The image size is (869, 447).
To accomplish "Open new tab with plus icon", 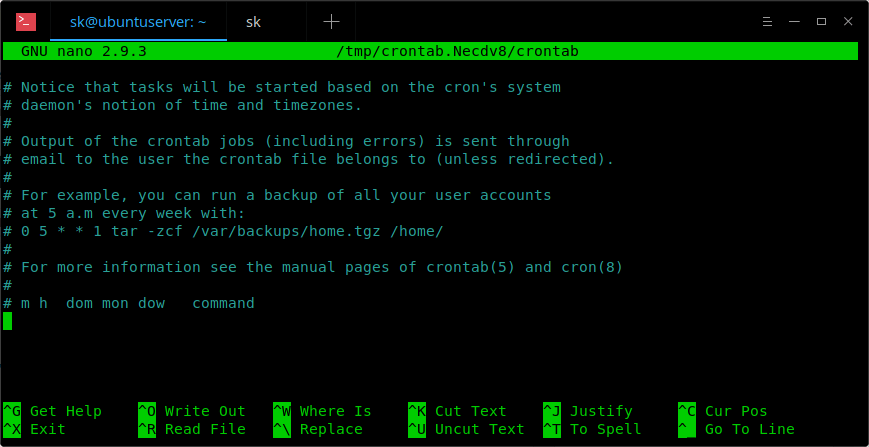I will [331, 22].
